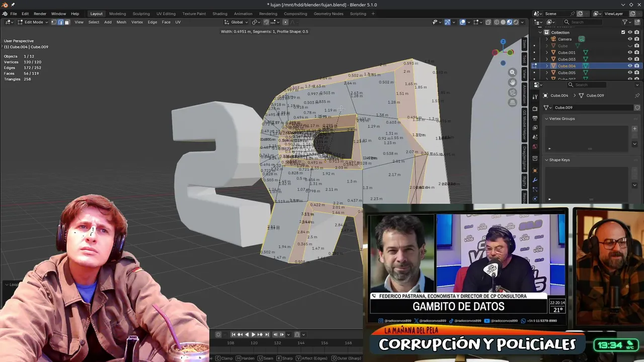Image resolution: width=644 pixels, height=362 pixels.
Task: Open the Item sidebar tab
Action: click(524, 45)
